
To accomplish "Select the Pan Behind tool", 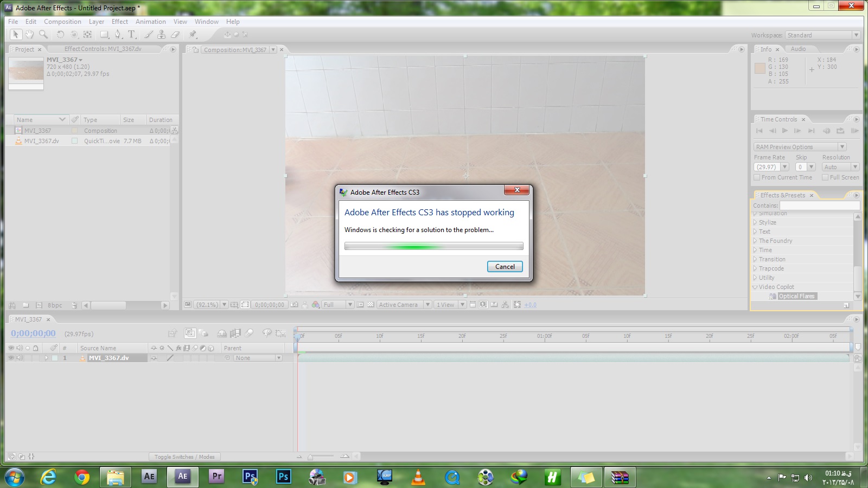I will (87, 34).
